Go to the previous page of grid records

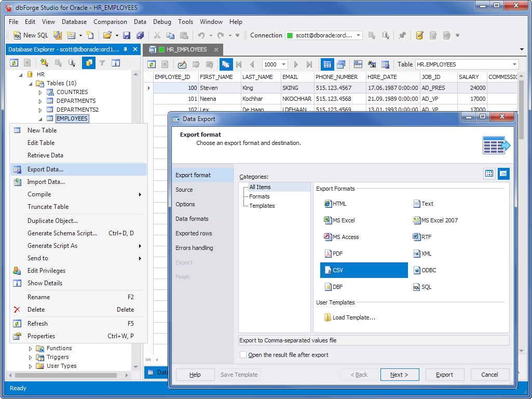(x=252, y=64)
